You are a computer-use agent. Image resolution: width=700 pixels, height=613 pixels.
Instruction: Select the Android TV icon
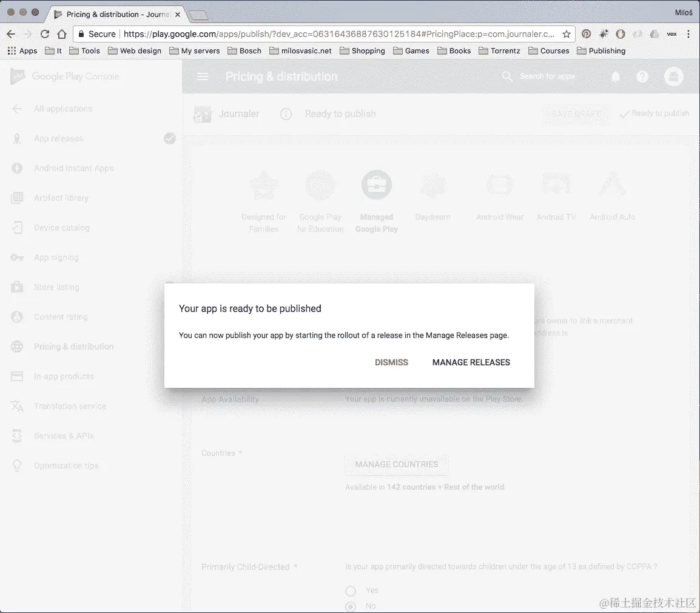(556, 185)
